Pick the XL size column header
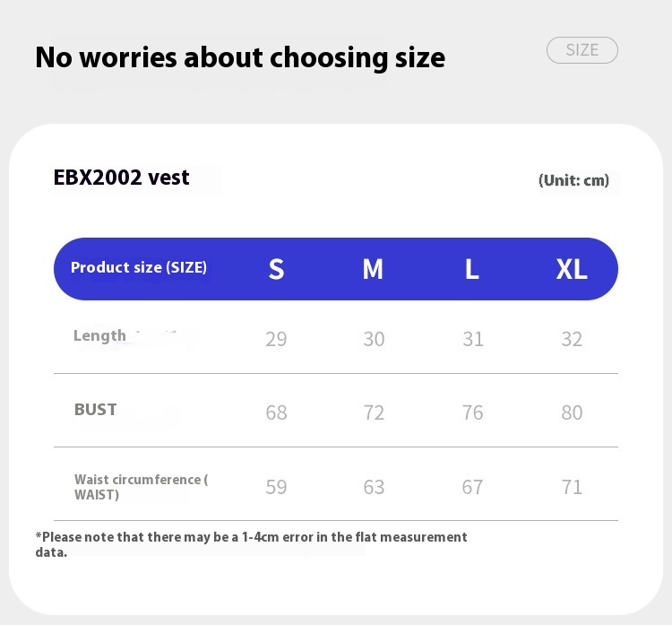Viewport: 672px width, 625px height. pyautogui.click(x=572, y=269)
